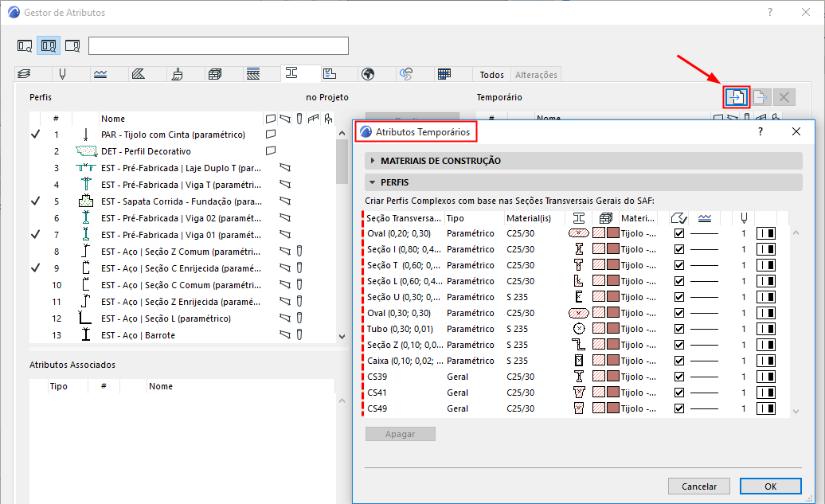Screen dimensions: 825x504
Task: Sort by the Tipo column header
Action: point(456,218)
